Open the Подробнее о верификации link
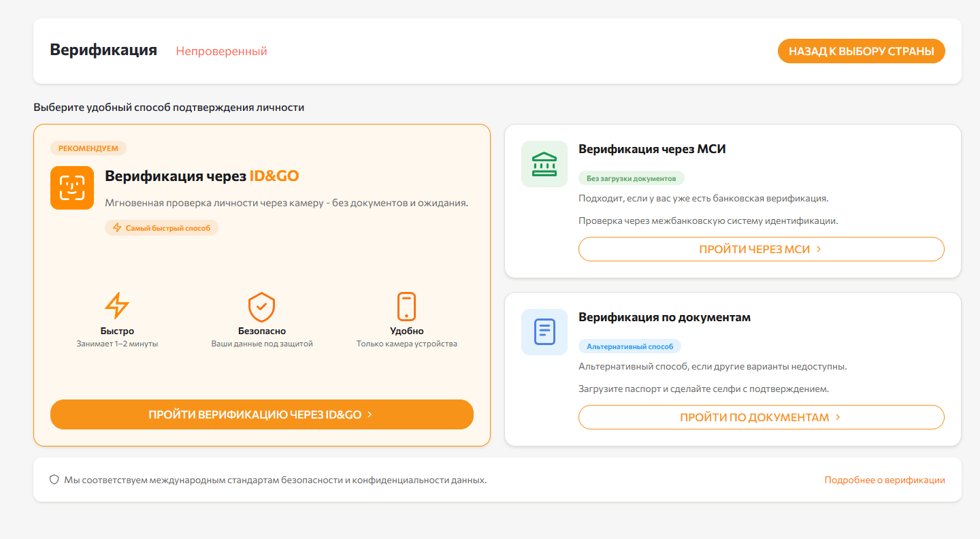This screenshot has width=980, height=539. [x=885, y=480]
